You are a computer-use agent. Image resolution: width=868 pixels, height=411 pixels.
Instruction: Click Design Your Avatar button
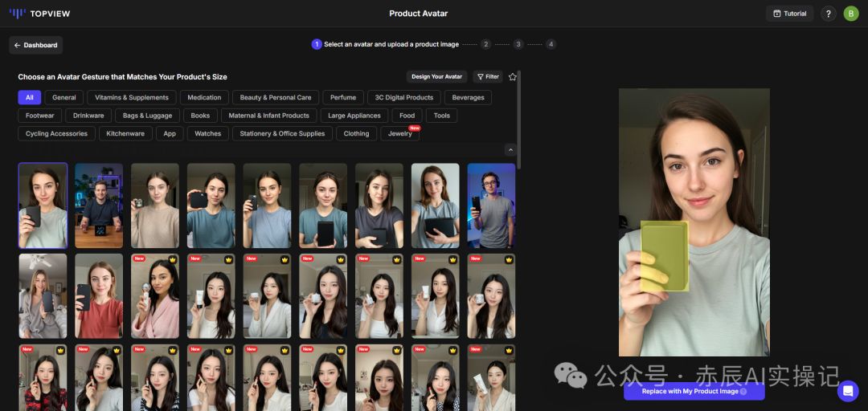click(x=436, y=77)
